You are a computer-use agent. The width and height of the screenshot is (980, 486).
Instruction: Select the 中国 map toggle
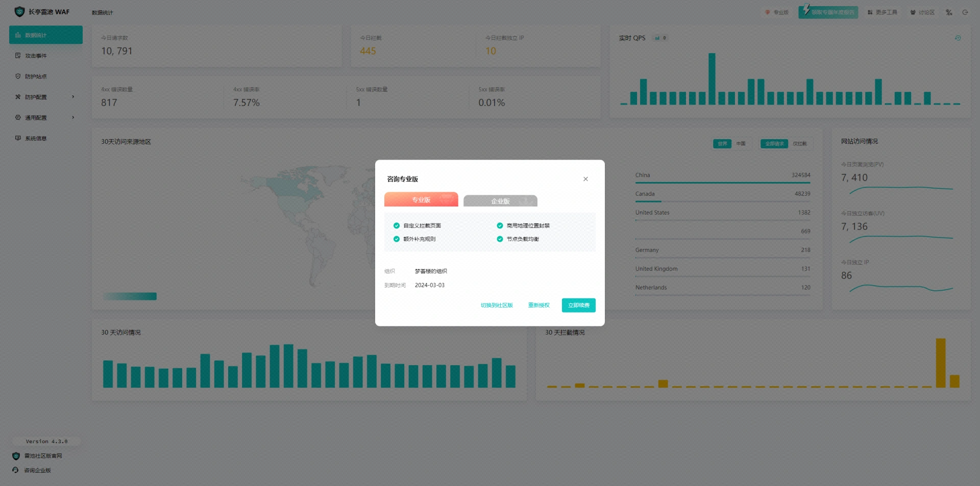click(741, 144)
